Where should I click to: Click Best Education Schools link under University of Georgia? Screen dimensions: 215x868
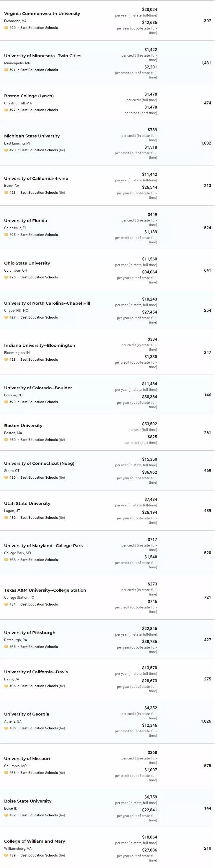[39, 728]
